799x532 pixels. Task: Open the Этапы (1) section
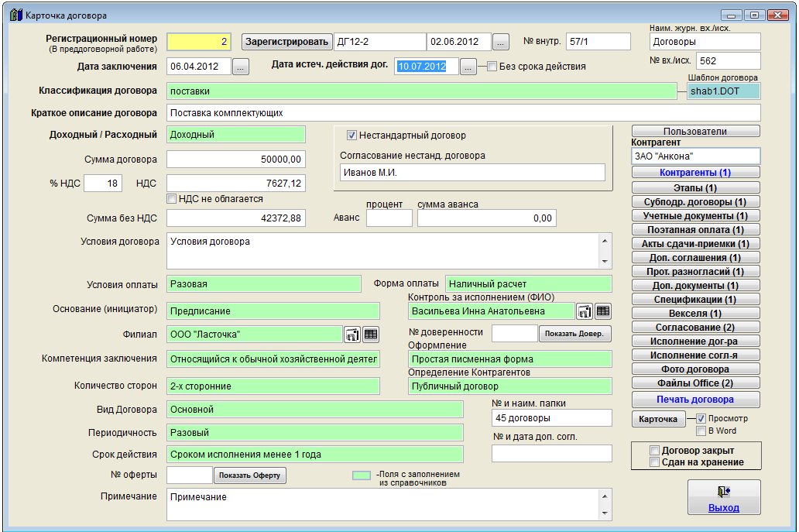695,187
